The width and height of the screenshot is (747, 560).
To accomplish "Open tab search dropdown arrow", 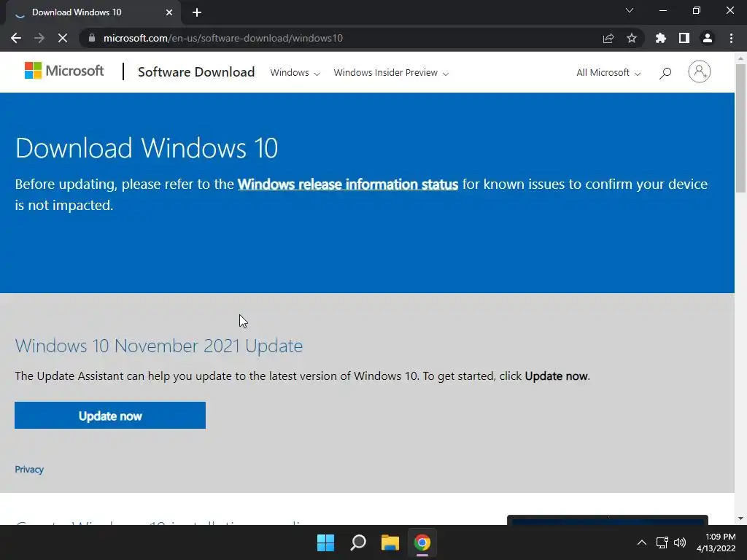I will (630, 10).
